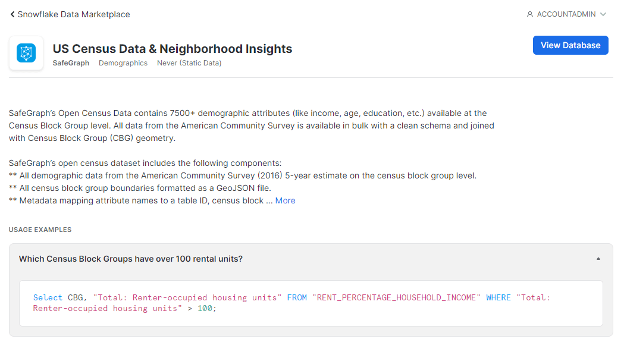
Task: Click the FROM keyword in query
Action: pyautogui.click(x=297, y=297)
